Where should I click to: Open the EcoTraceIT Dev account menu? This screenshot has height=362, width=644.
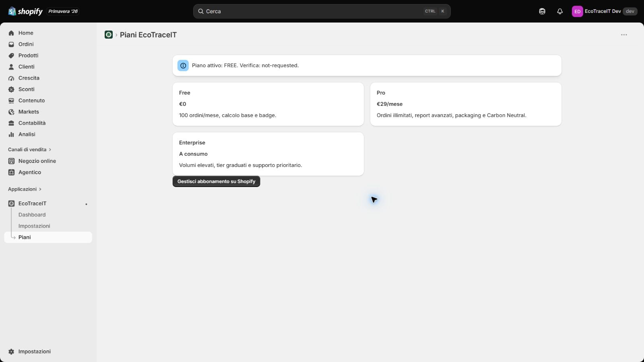click(604, 11)
